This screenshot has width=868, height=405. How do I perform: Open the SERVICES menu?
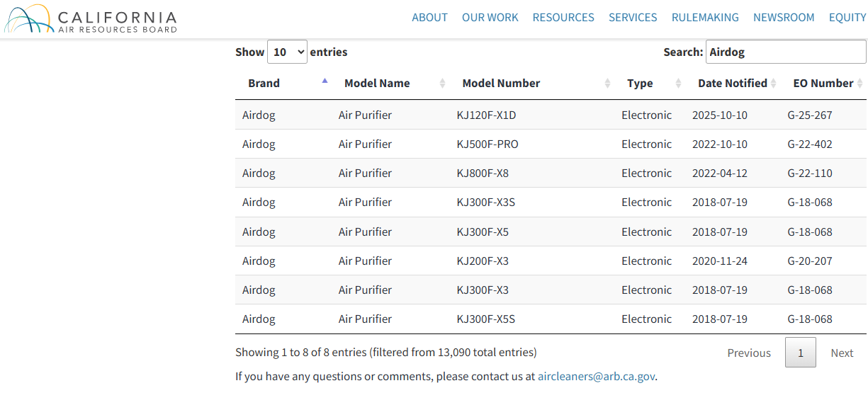click(633, 18)
